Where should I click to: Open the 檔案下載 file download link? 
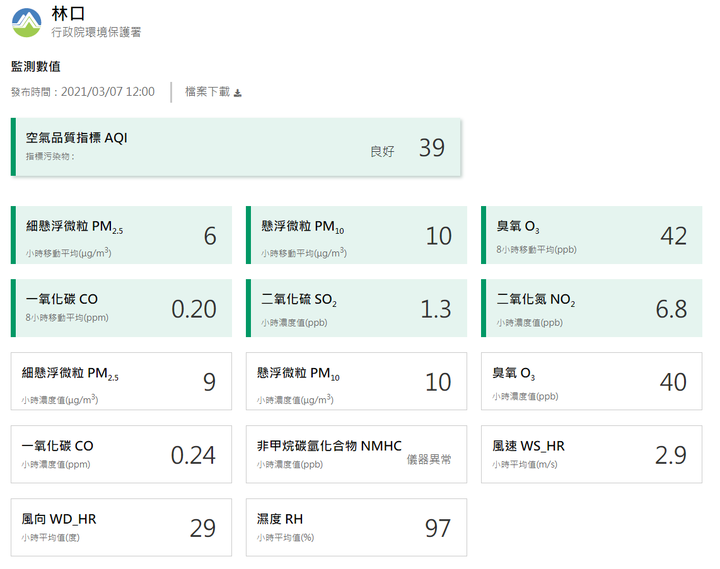(x=213, y=92)
